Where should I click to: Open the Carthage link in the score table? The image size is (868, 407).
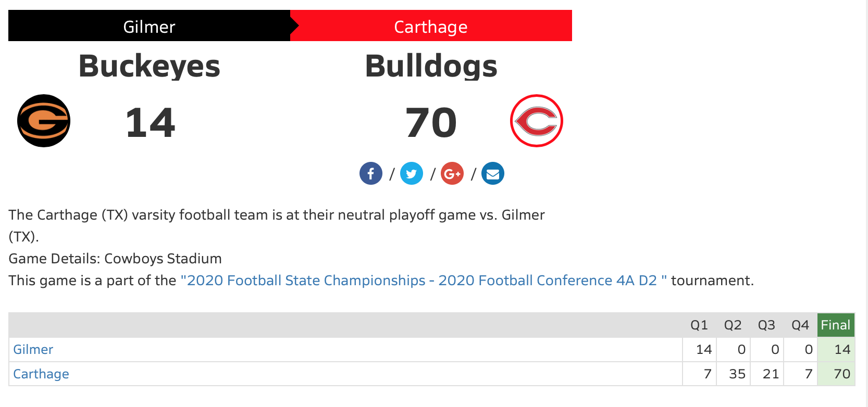[x=41, y=374]
